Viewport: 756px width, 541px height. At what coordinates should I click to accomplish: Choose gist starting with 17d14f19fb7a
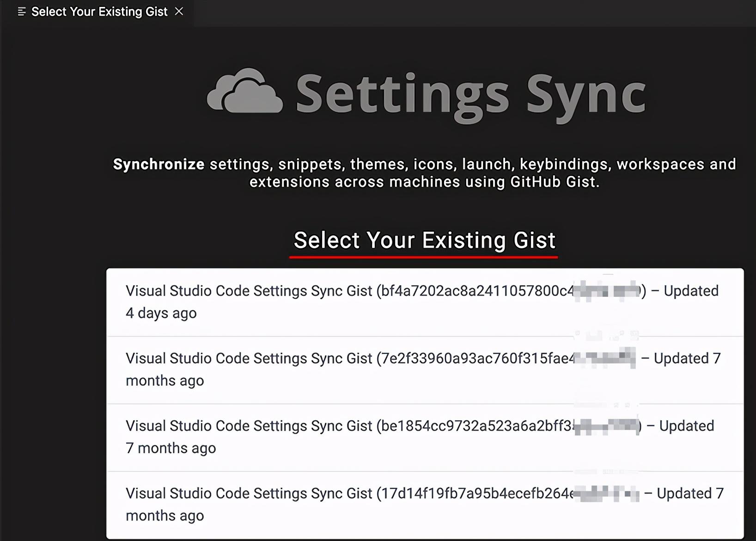pos(425,505)
